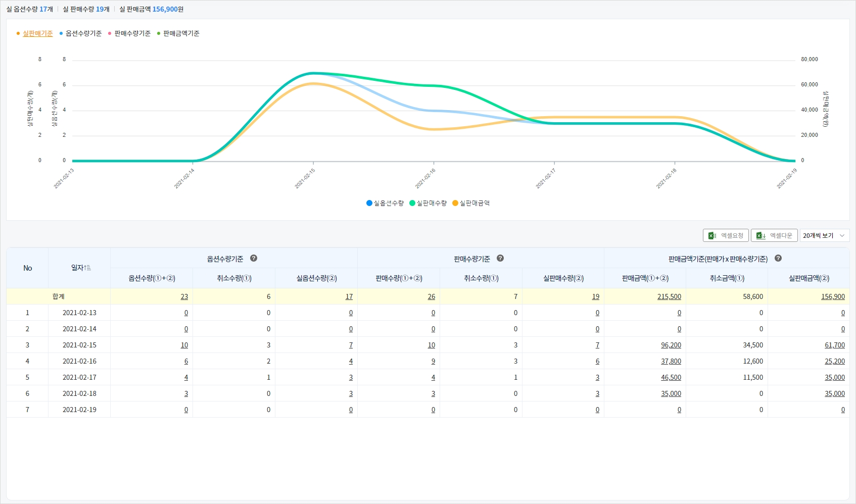Click the 2021-02-13 date cell
856x504 pixels.
[79, 313]
